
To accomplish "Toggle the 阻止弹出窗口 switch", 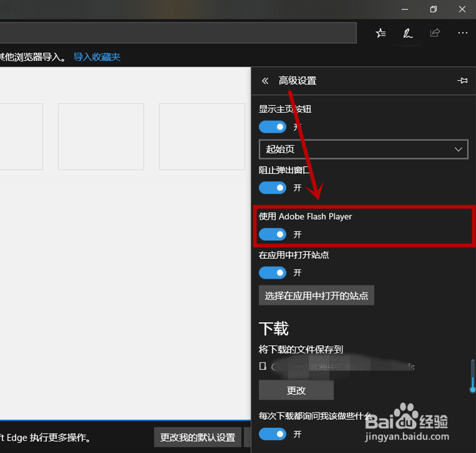I will coord(272,188).
